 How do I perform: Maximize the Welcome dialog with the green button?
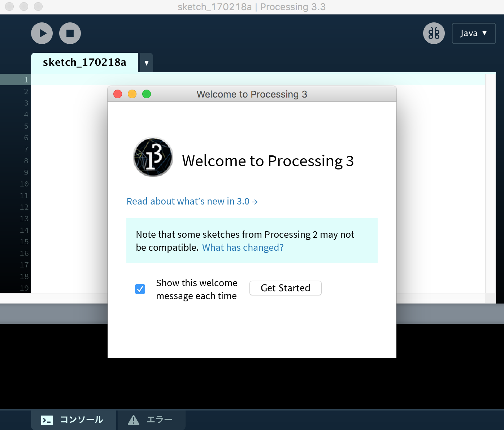point(147,94)
